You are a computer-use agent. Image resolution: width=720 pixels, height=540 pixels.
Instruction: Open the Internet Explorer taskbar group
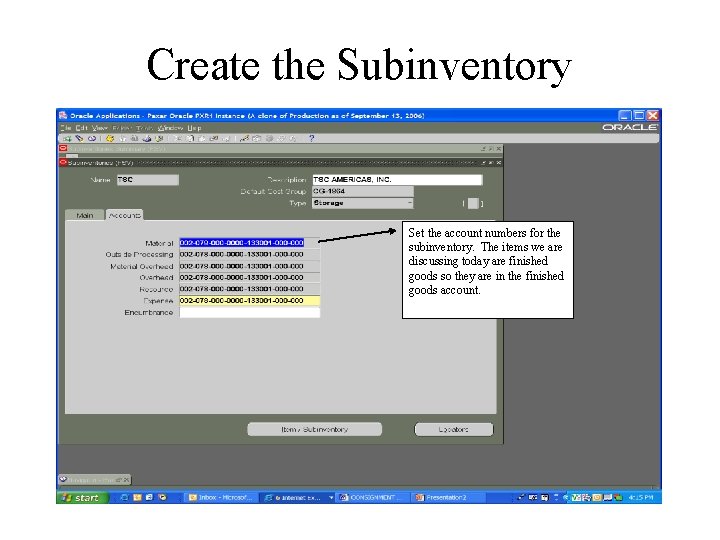point(297,497)
